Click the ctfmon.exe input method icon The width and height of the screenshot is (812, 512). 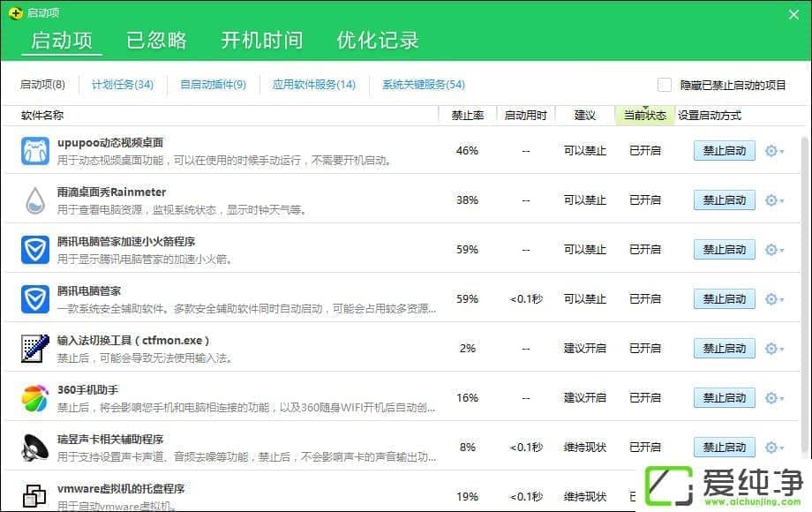[35, 349]
